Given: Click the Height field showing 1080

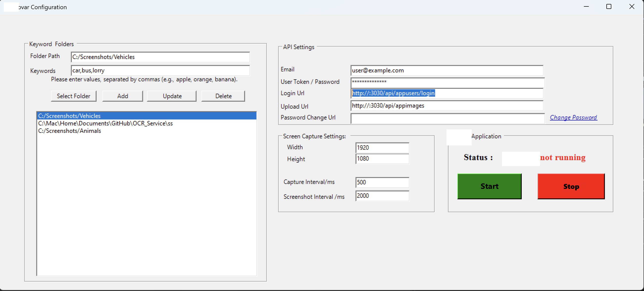Looking at the screenshot, I should tap(382, 159).
